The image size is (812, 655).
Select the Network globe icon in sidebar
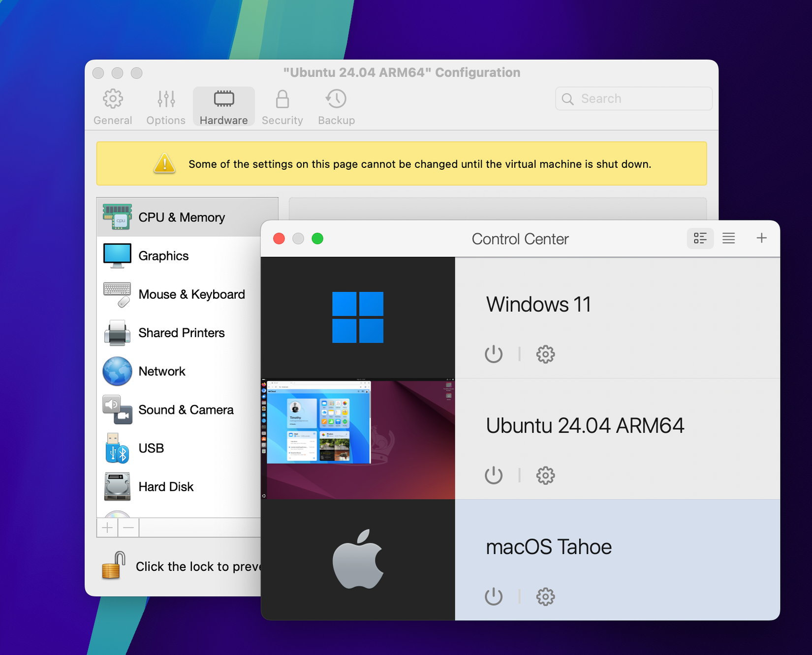point(116,371)
